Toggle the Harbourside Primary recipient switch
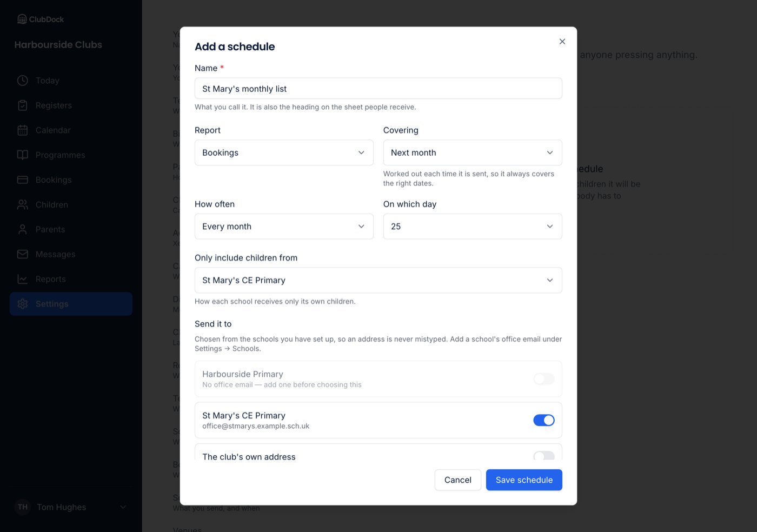 click(x=544, y=379)
